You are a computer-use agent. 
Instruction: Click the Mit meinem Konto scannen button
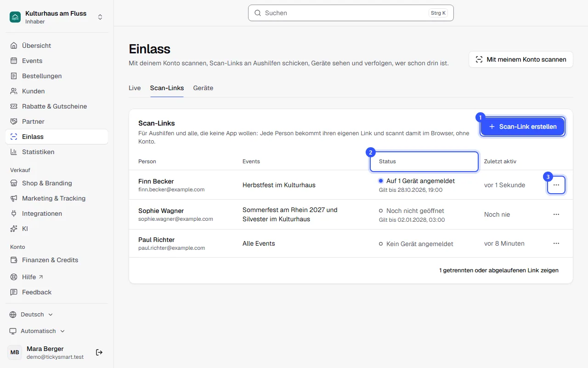521,59
